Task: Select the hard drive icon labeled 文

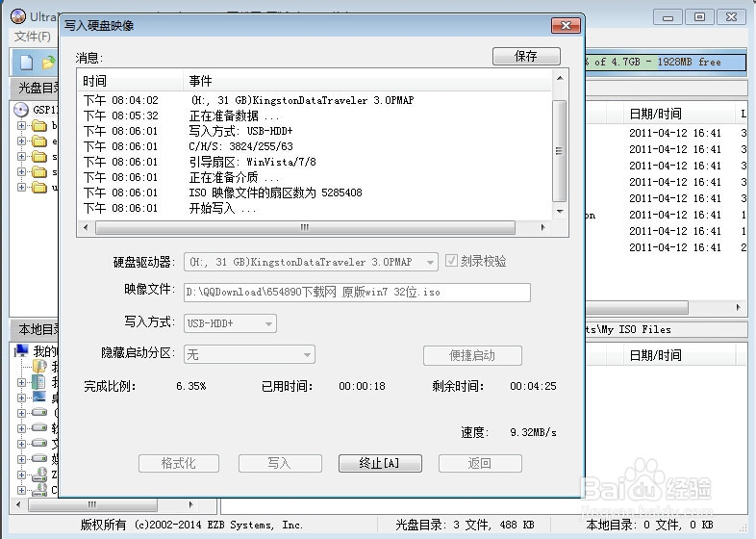Action: tap(39, 444)
